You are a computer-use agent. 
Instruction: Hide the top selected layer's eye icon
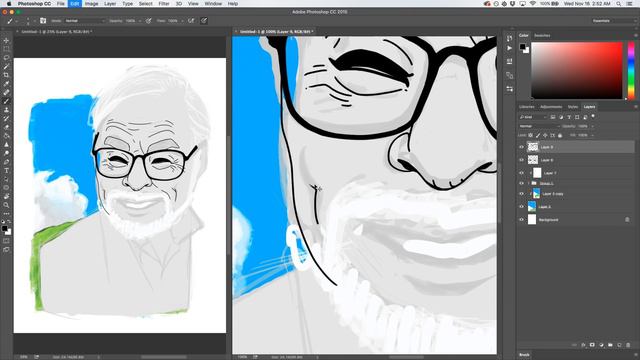[521, 147]
